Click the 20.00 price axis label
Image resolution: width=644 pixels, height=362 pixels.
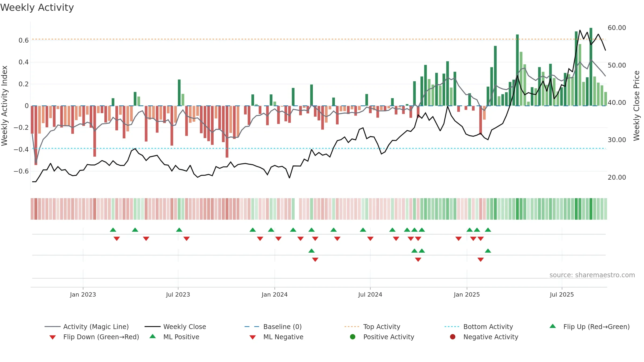click(x=617, y=177)
